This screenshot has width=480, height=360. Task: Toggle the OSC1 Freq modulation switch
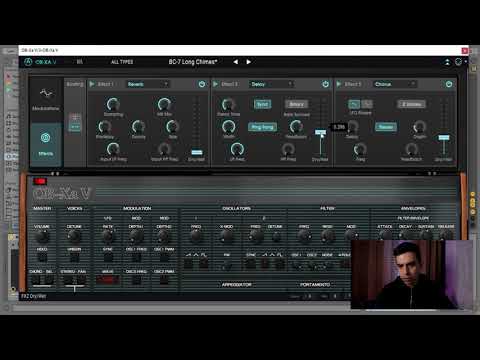click(136, 257)
